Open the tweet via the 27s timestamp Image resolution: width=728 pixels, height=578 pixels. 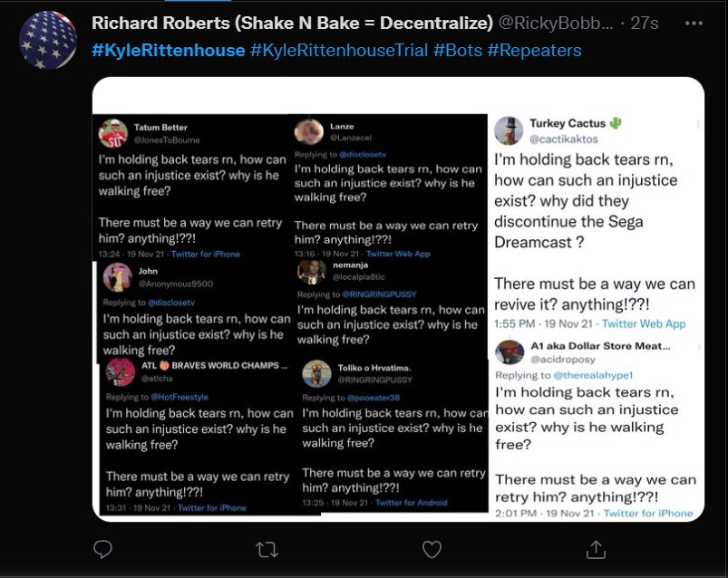[x=644, y=23]
